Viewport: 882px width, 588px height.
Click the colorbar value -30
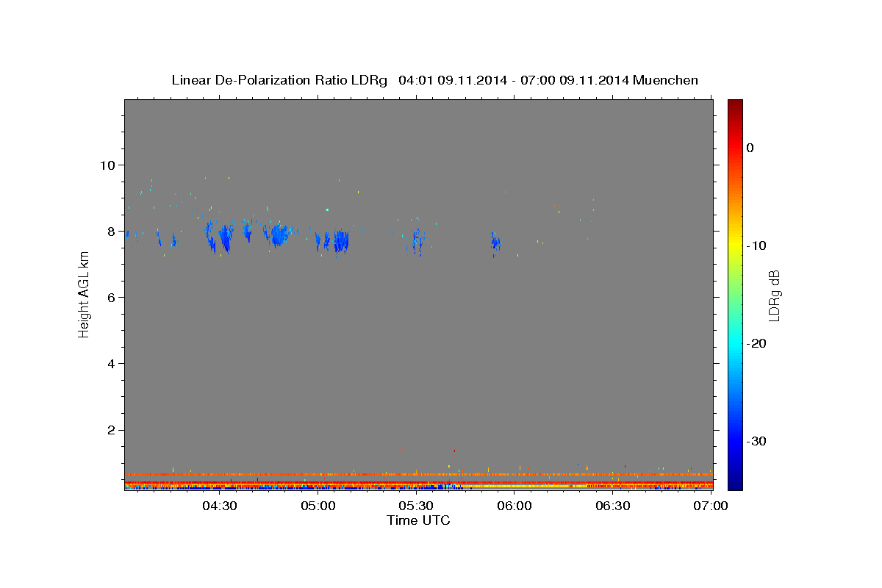(758, 441)
